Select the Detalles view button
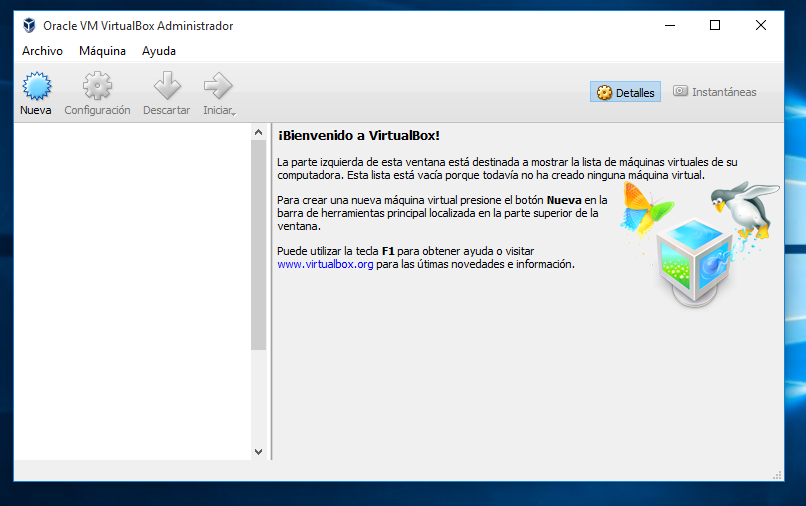This screenshot has width=806, height=506. tap(625, 92)
